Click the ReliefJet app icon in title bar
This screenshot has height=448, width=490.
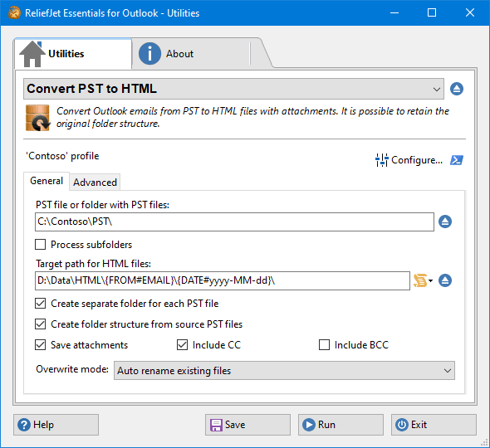[x=14, y=12]
